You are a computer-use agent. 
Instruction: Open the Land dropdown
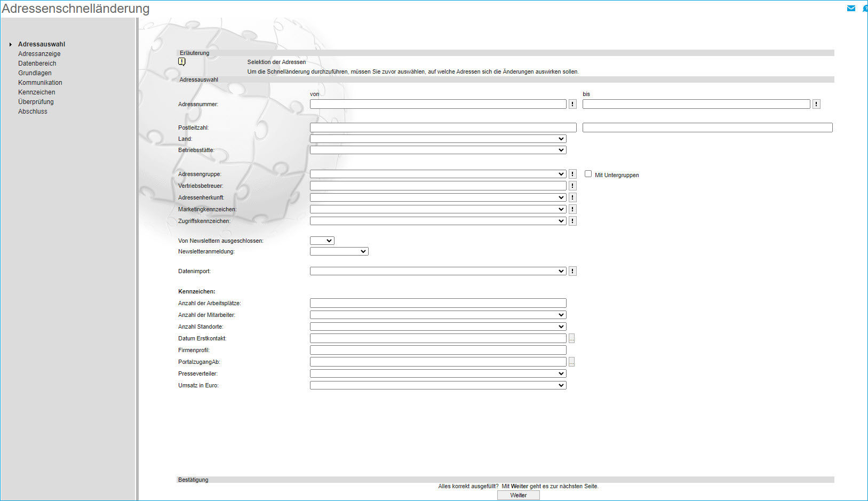pyautogui.click(x=437, y=139)
